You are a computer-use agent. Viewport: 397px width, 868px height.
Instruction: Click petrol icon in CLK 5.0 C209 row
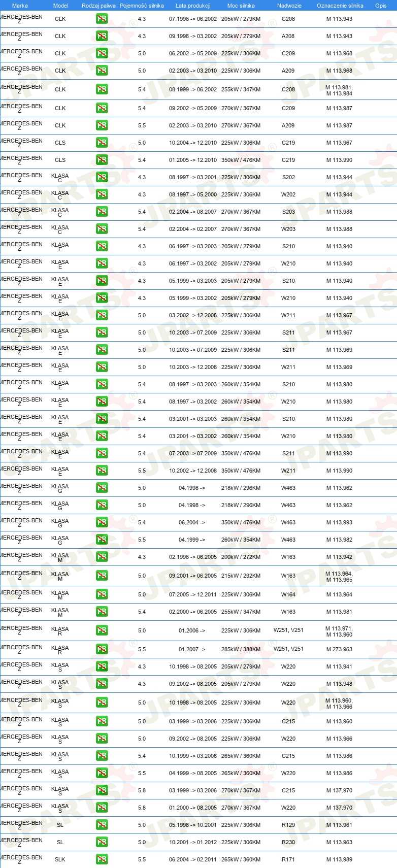[x=102, y=53]
